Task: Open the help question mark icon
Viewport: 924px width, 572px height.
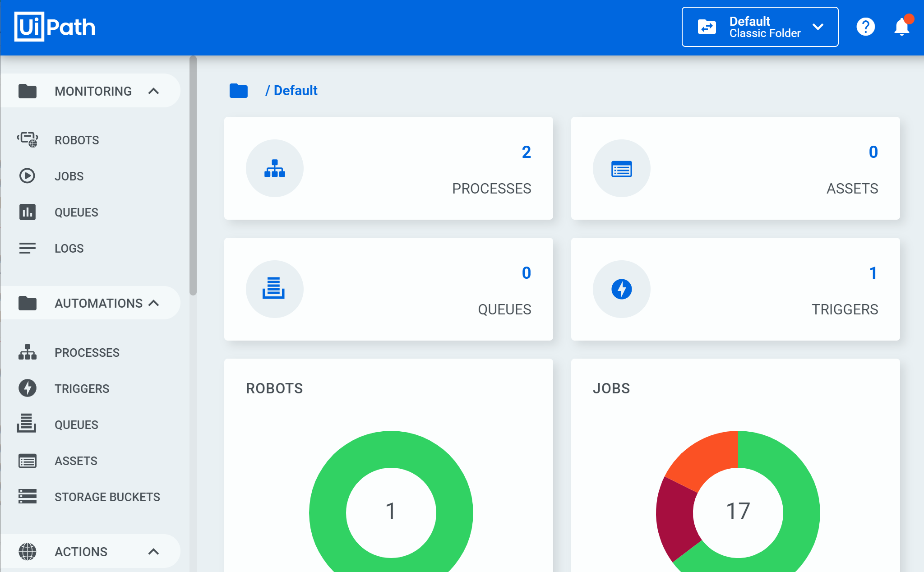Action: click(x=865, y=27)
